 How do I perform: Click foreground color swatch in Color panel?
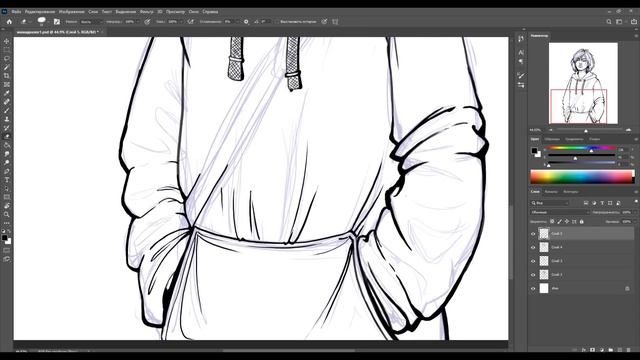[534, 151]
